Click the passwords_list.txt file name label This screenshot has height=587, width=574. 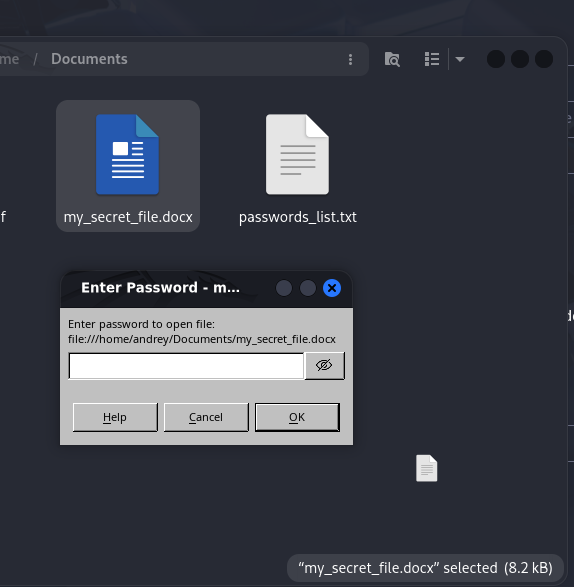(x=298, y=217)
